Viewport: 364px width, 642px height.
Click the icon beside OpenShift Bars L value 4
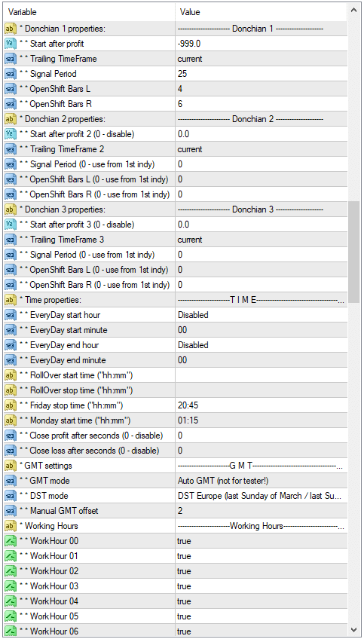pos(11,89)
